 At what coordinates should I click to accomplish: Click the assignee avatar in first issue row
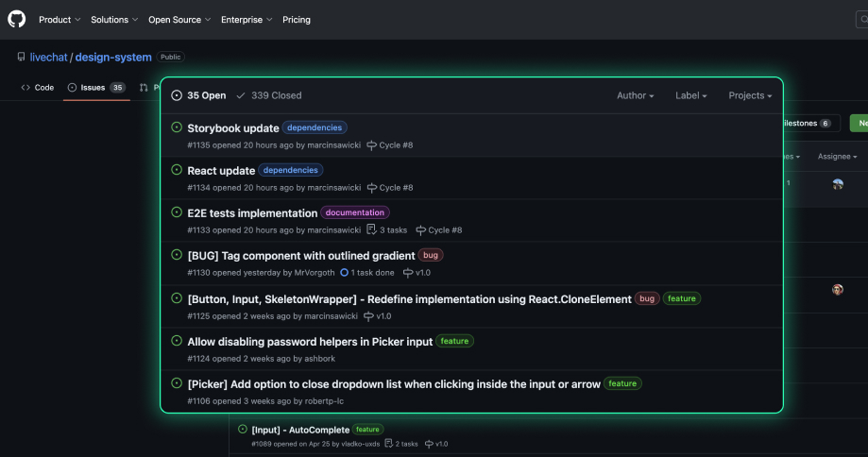pos(838,184)
